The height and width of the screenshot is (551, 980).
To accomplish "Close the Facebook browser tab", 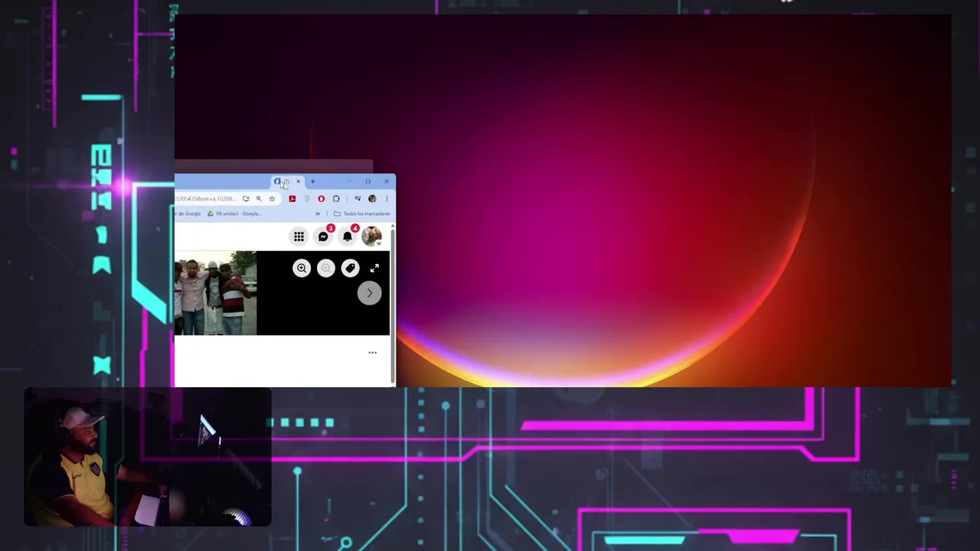I will (x=298, y=181).
